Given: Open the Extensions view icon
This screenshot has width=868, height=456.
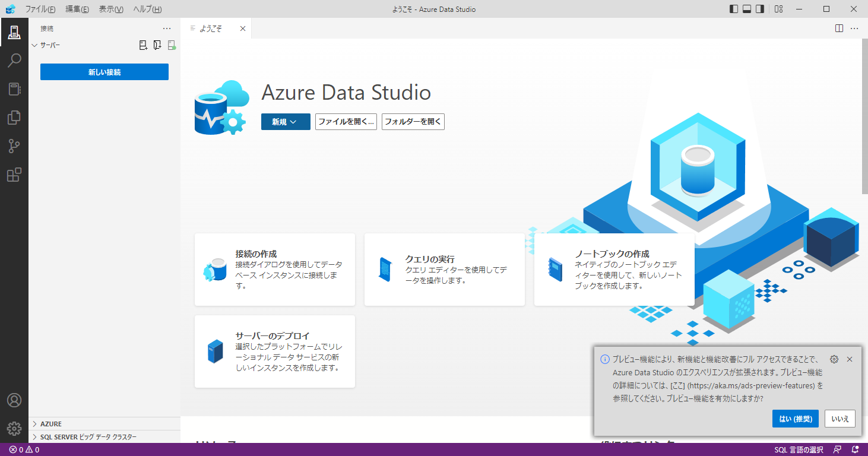Looking at the screenshot, I should 14,175.
